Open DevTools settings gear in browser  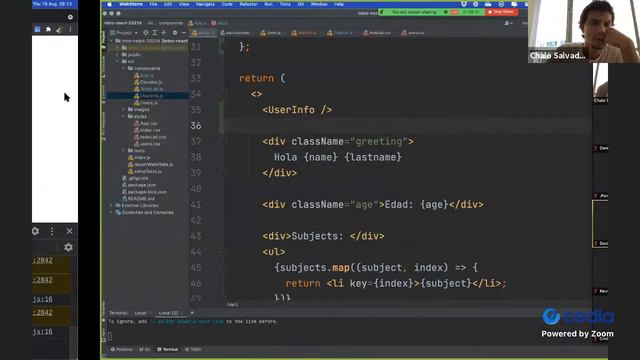pos(36,231)
